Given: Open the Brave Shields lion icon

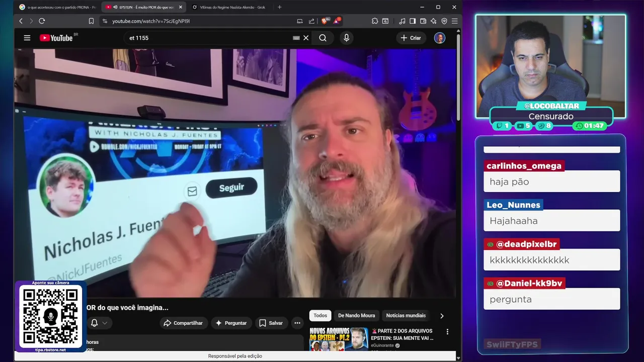Looking at the screenshot, I should [x=325, y=21].
